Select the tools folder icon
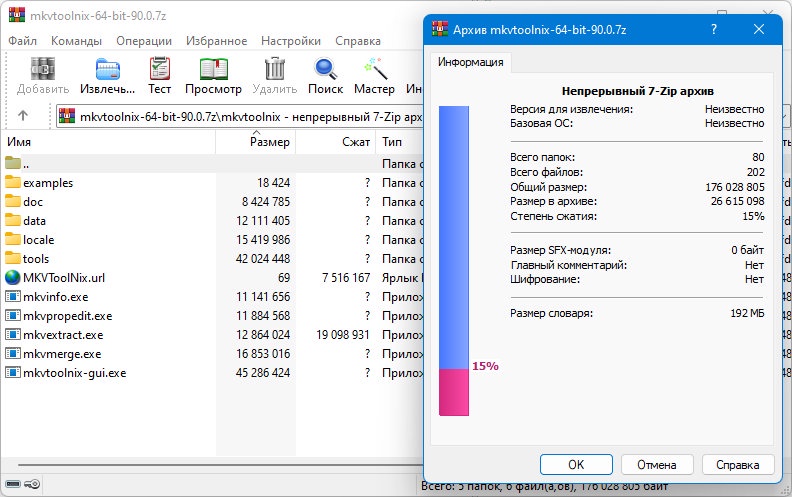Viewport: 792px width, 497px height. pos(13,259)
